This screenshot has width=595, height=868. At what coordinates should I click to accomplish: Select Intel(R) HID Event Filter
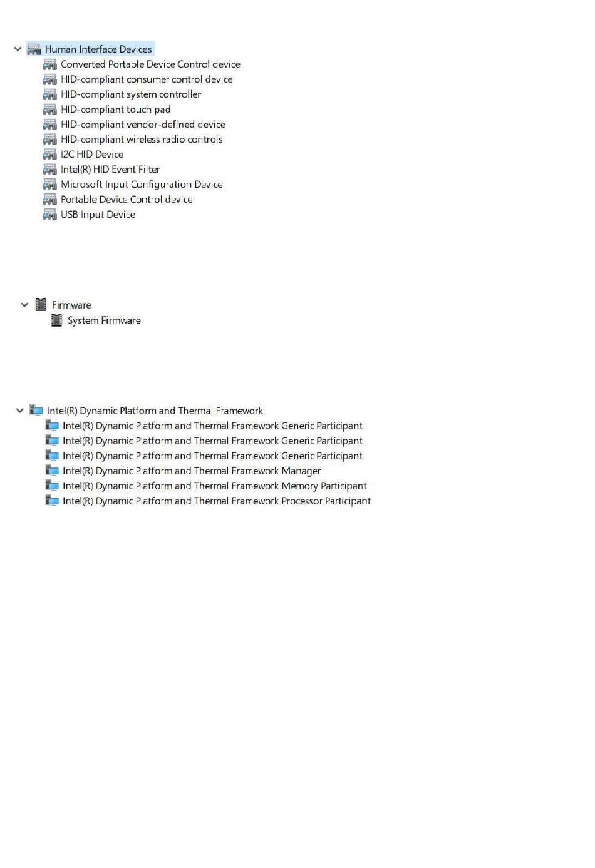[x=110, y=170]
